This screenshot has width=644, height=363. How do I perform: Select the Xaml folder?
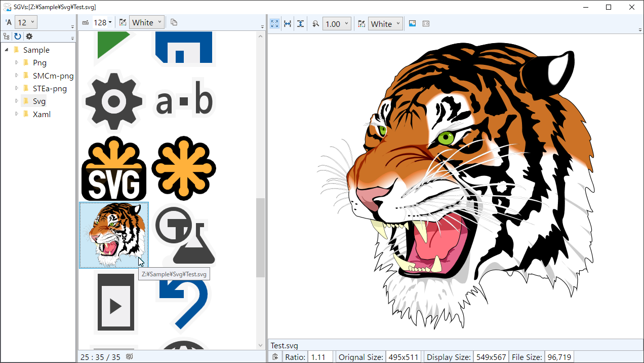pos(42,114)
